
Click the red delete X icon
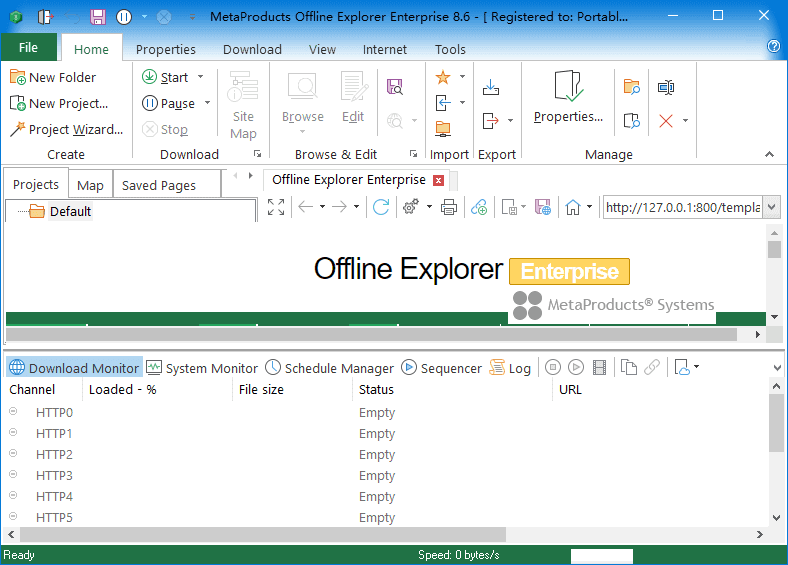coord(666,121)
